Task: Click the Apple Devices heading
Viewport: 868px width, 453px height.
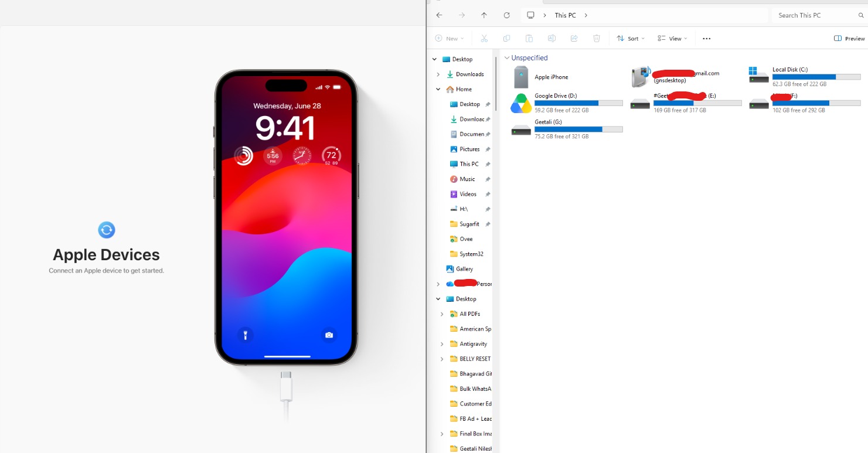Action: point(106,255)
